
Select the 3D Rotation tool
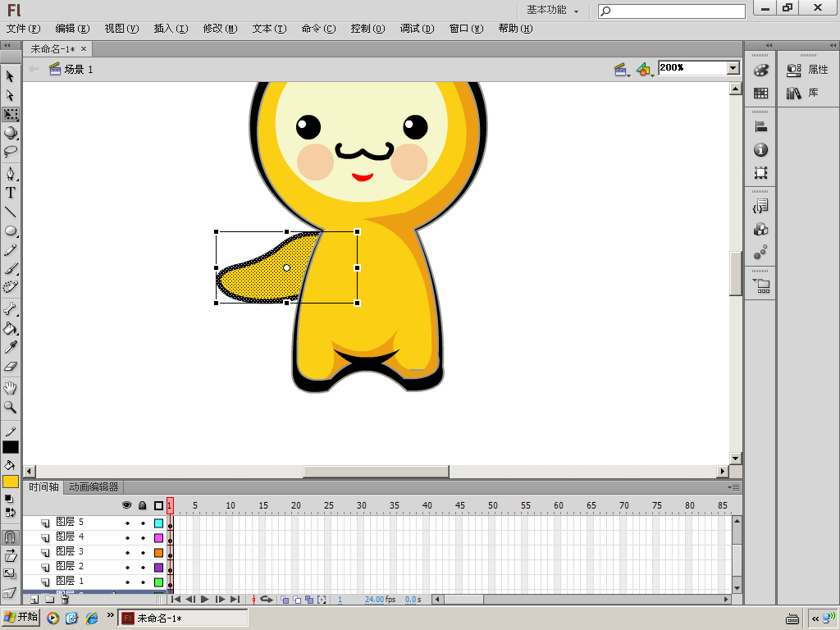(x=10, y=133)
